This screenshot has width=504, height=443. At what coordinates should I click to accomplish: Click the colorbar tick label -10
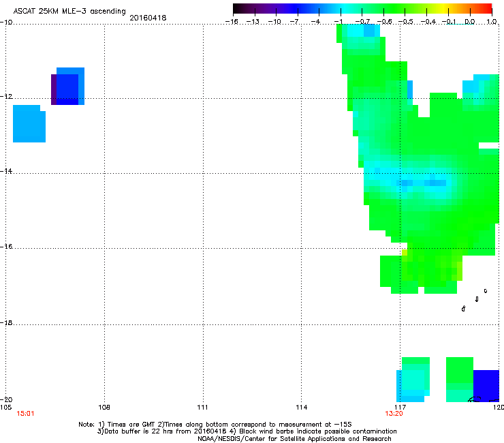coord(274,22)
